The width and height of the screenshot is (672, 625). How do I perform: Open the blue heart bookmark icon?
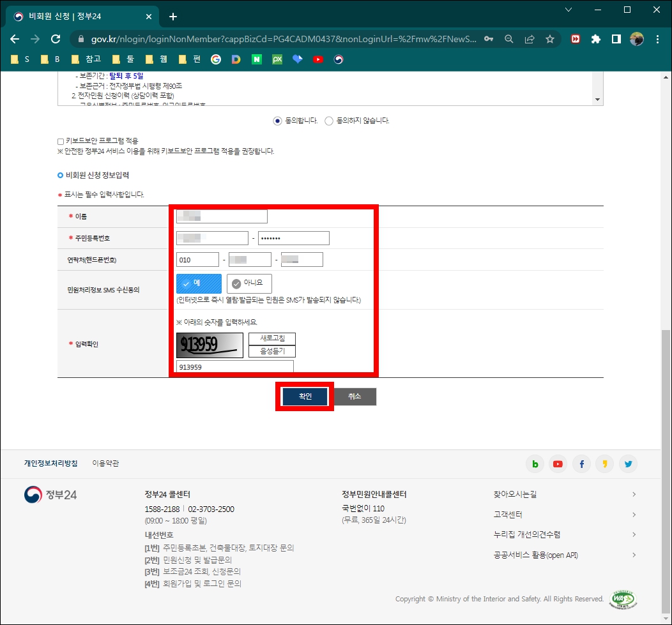tap(298, 59)
